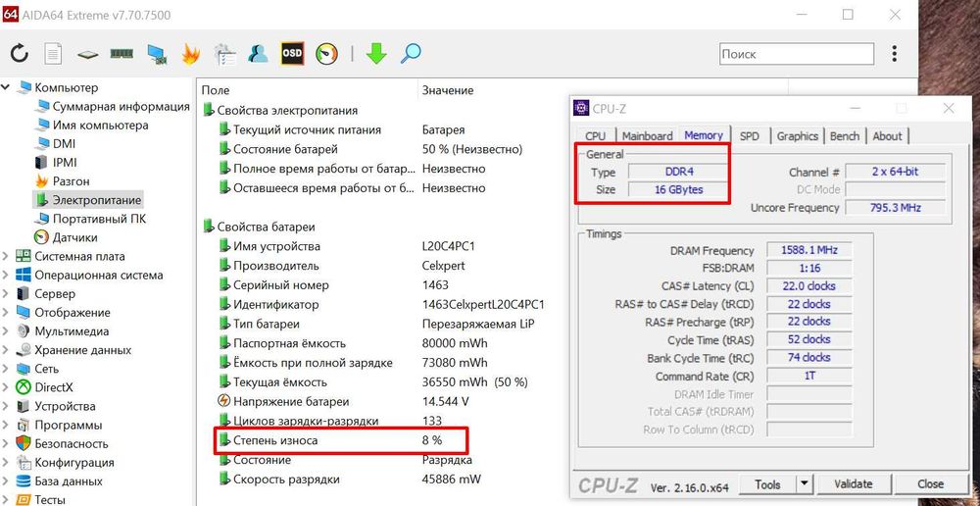Select База данных in the tree
The image size is (980, 506).
69,481
